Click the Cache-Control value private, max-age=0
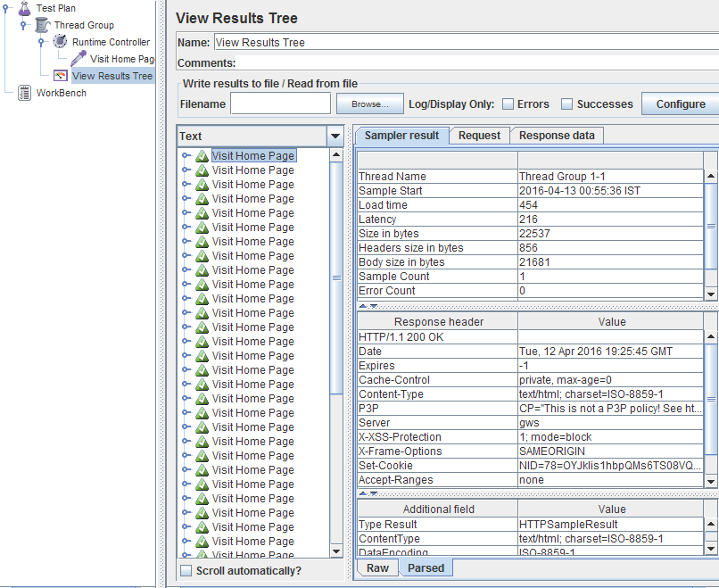 click(x=610, y=380)
